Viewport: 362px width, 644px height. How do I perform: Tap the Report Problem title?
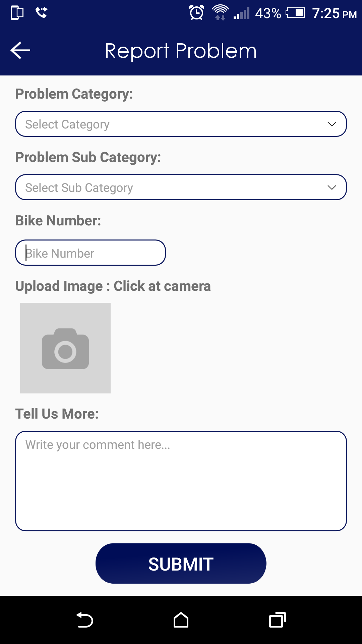(x=181, y=51)
